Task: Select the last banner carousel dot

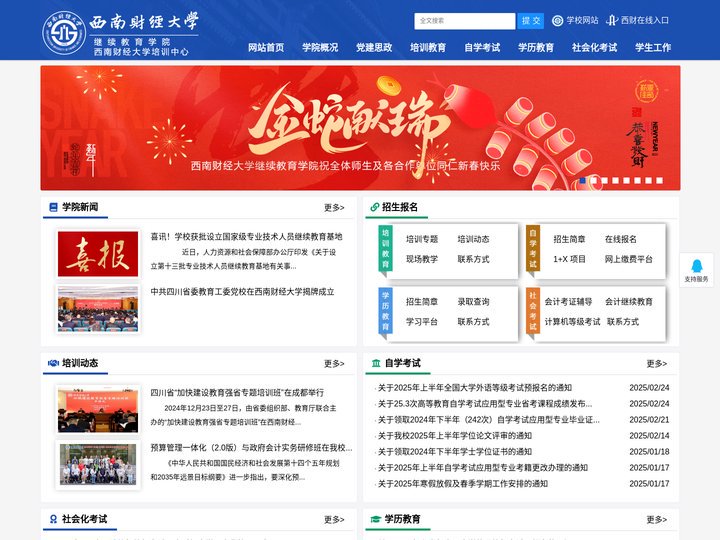Action: coord(659,180)
